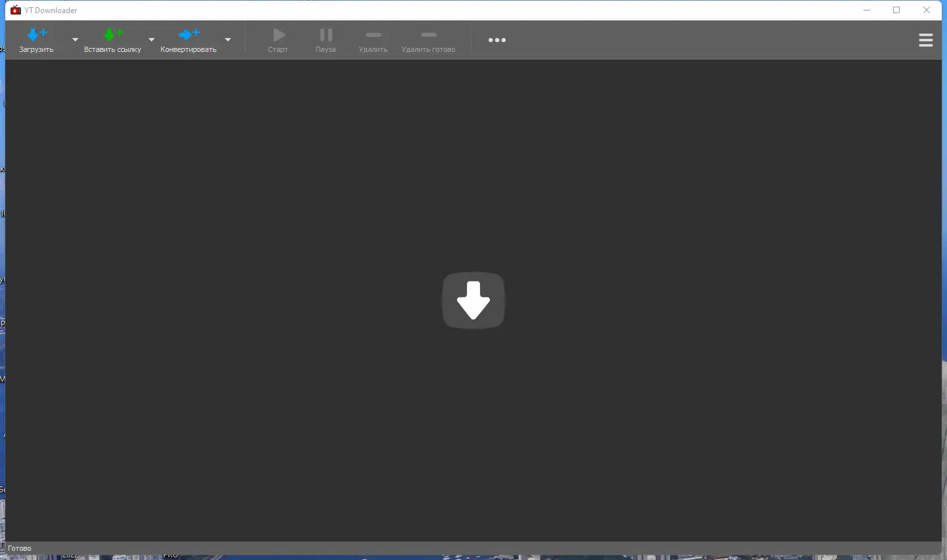Click the Конвертировать text button
Screen dimensions: 947x560
[x=188, y=49]
